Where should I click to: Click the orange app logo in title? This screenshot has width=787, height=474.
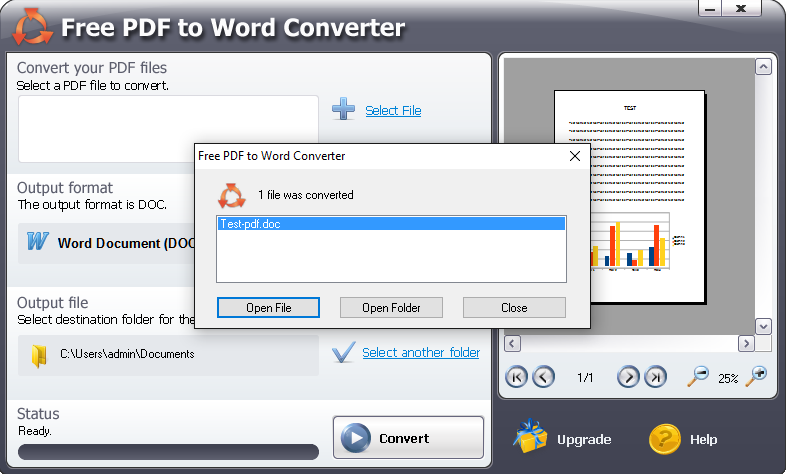[x=33, y=26]
